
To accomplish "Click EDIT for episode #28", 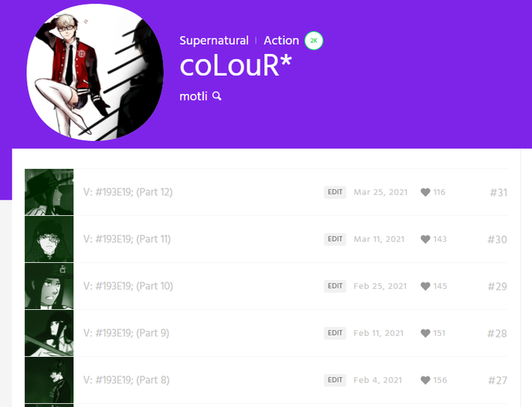I will tap(335, 333).
